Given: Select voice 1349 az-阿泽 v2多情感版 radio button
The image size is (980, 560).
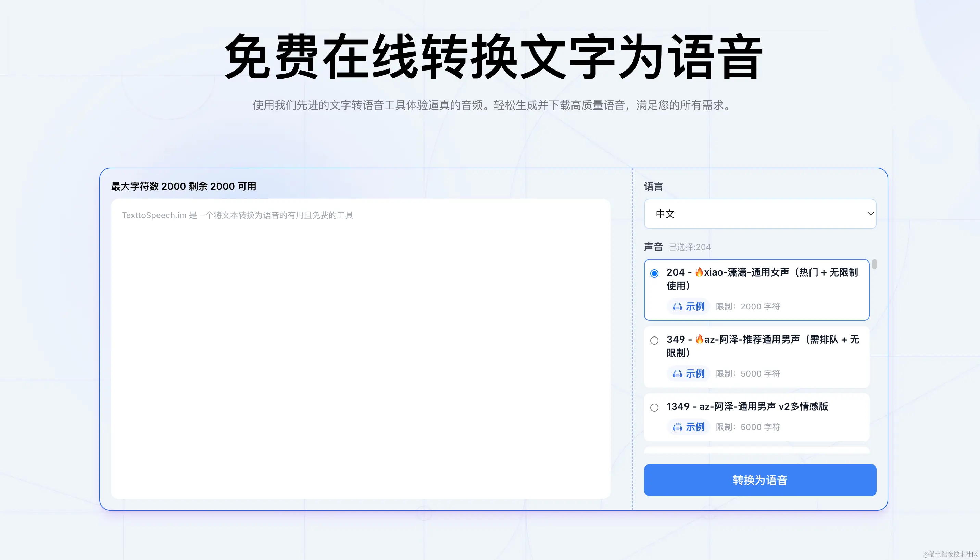Looking at the screenshot, I should (654, 408).
